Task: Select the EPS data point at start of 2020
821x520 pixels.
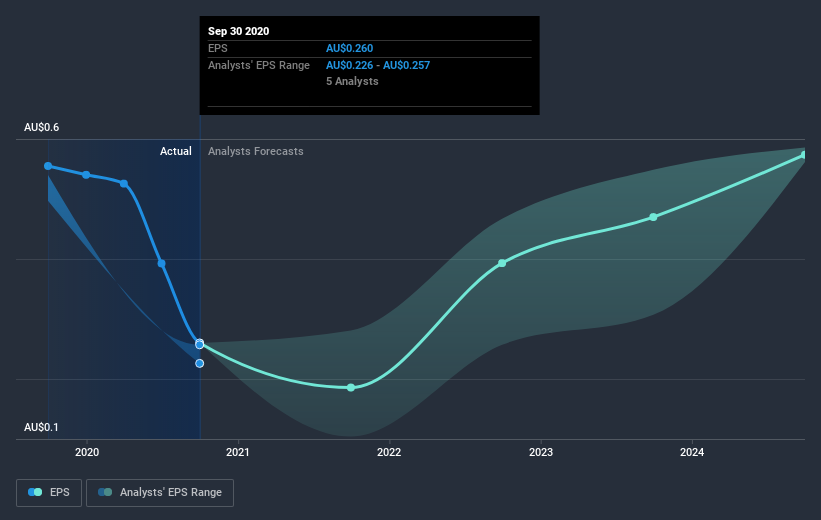Action: [x=86, y=175]
